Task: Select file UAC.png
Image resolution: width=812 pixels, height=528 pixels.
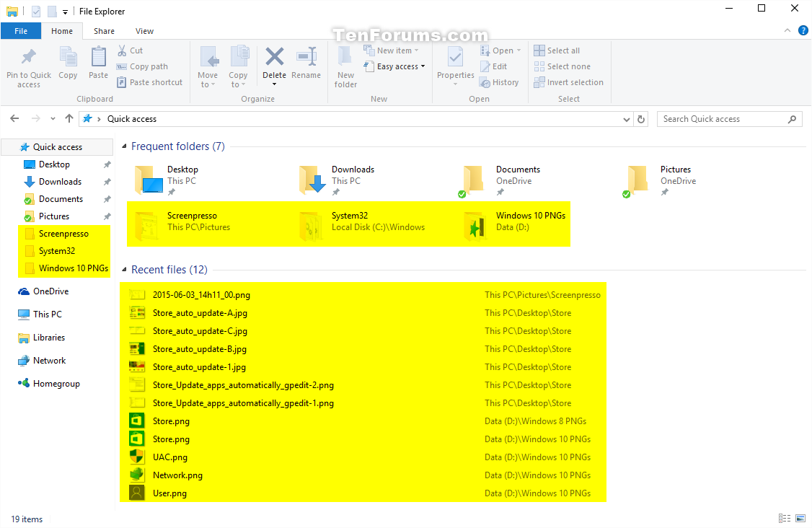Action: click(x=170, y=457)
